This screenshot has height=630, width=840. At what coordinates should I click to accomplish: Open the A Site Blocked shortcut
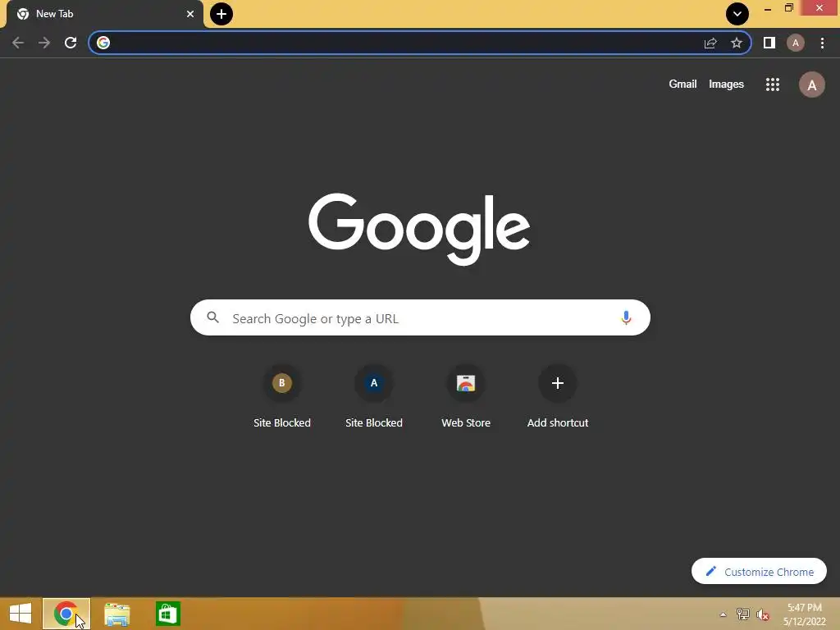pyautogui.click(x=374, y=397)
